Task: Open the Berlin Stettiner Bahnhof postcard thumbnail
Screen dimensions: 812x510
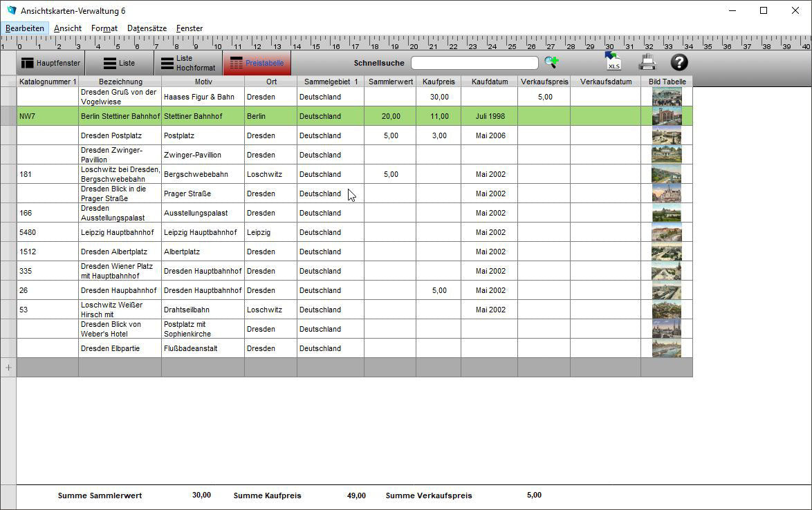Action: [666, 116]
